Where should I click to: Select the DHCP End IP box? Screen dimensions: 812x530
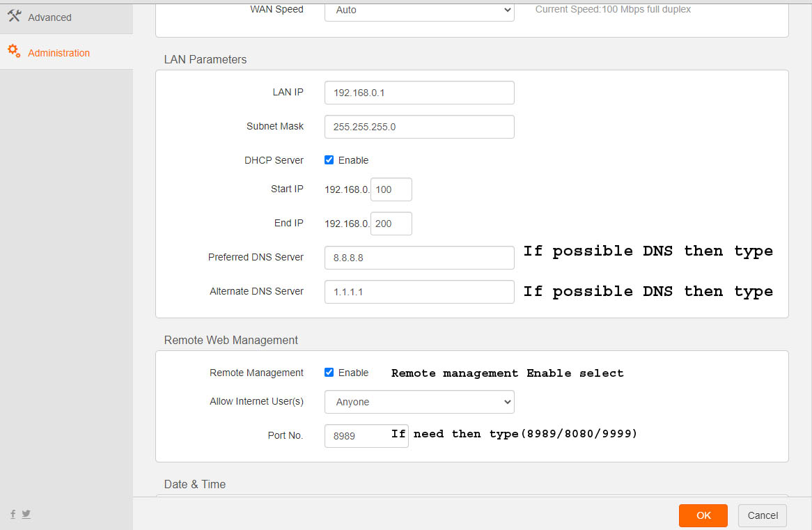tap(391, 224)
